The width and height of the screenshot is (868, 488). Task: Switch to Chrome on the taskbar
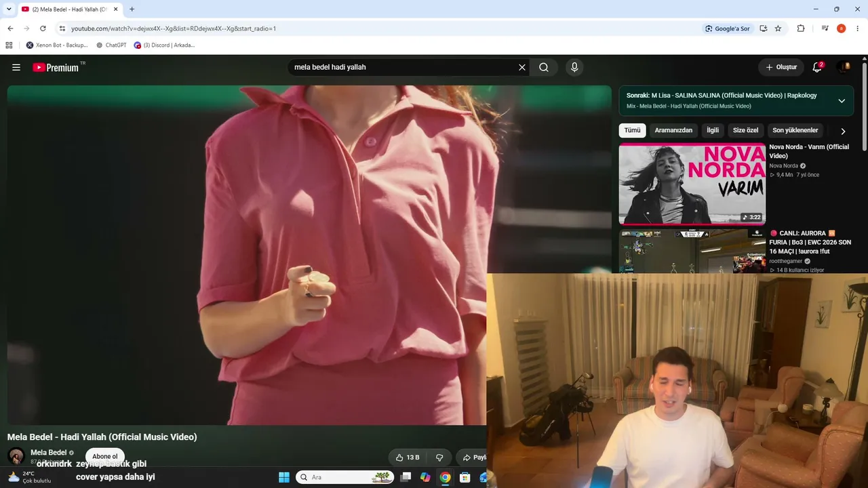(x=445, y=477)
